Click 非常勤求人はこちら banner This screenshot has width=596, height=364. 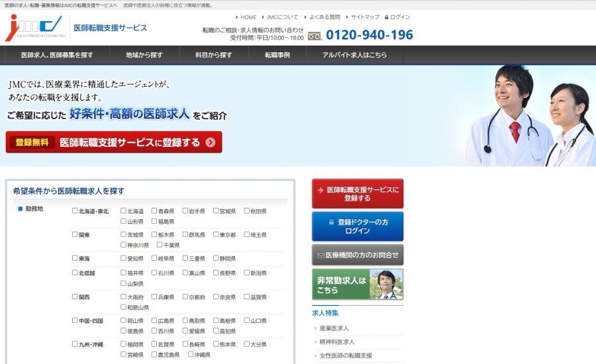(x=358, y=284)
